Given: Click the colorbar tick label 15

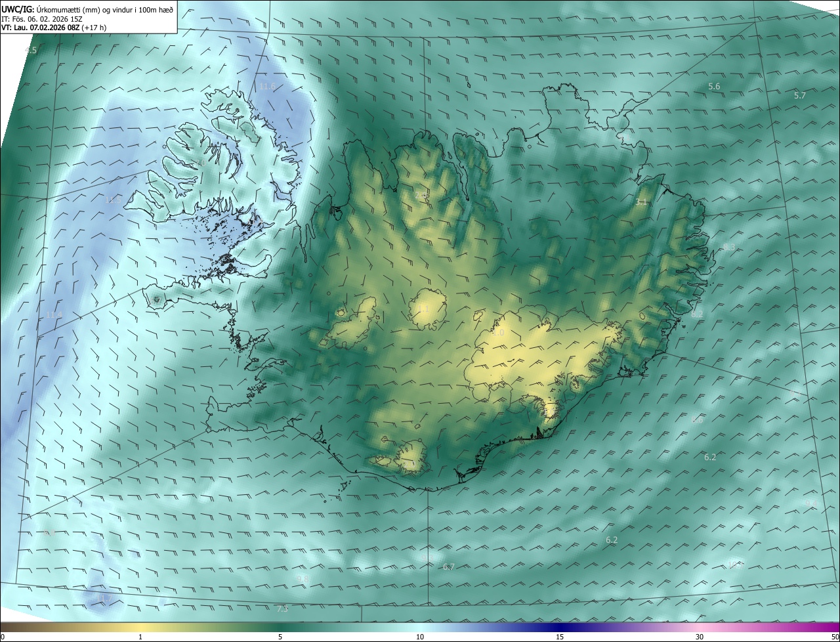Looking at the screenshot, I should [560, 637].
